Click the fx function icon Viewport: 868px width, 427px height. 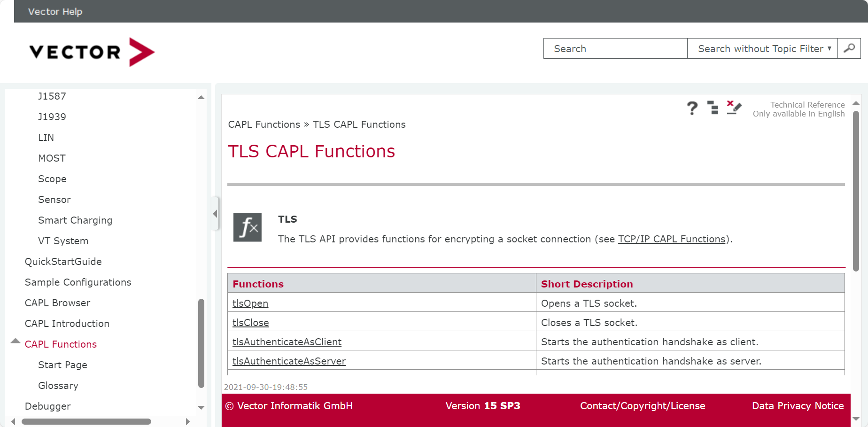(x=248, y=228)
